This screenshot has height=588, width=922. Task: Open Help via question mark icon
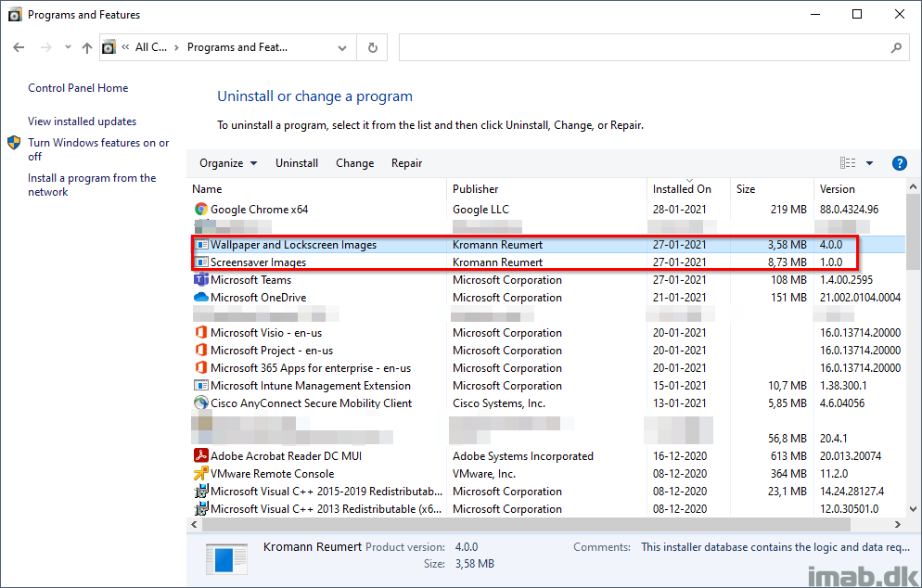[899, 163]
